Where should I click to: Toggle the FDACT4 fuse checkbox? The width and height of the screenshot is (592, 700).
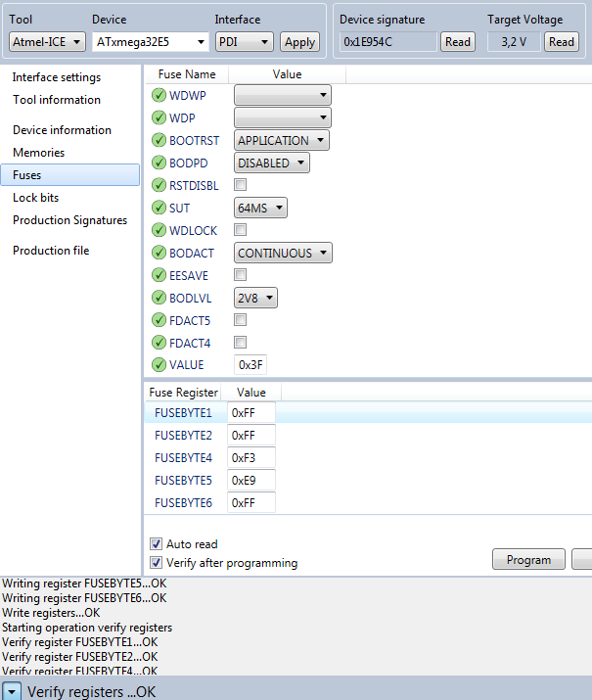tap(240, 343)
